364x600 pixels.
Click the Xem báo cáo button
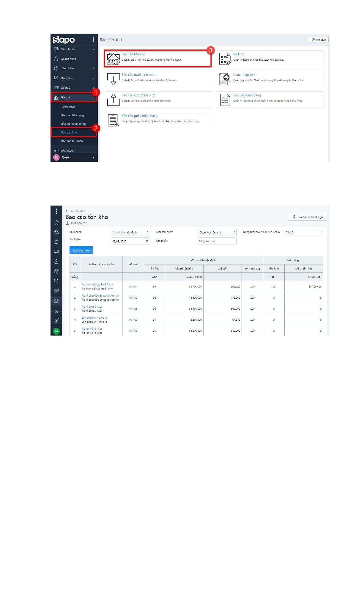81,250
